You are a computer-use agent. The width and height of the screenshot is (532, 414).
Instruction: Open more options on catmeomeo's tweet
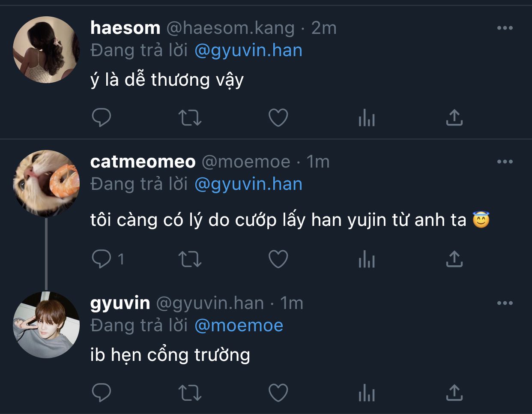coord(505,162)
